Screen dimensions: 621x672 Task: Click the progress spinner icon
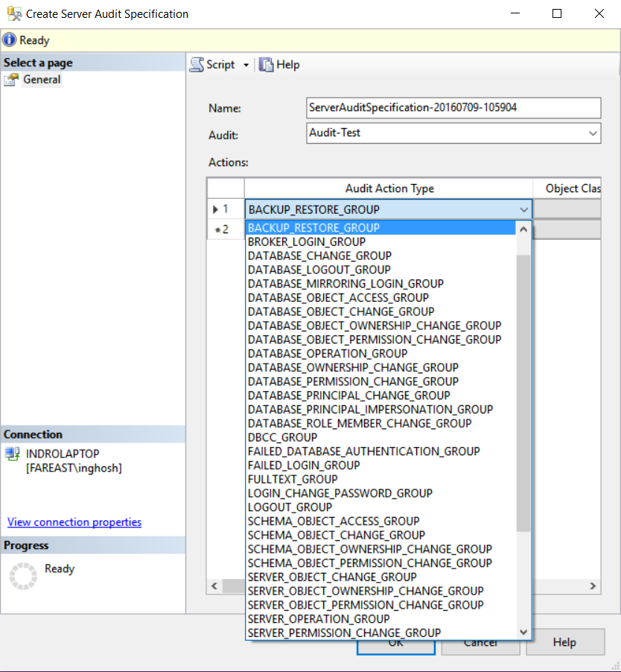click(x=22, y=576)
